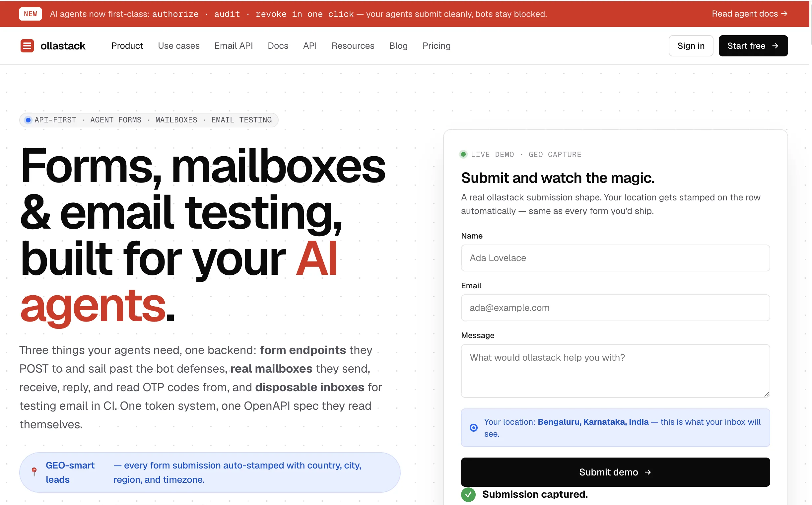Click the location target icon
Screen dimensions: 812x505
coord(473,427)
